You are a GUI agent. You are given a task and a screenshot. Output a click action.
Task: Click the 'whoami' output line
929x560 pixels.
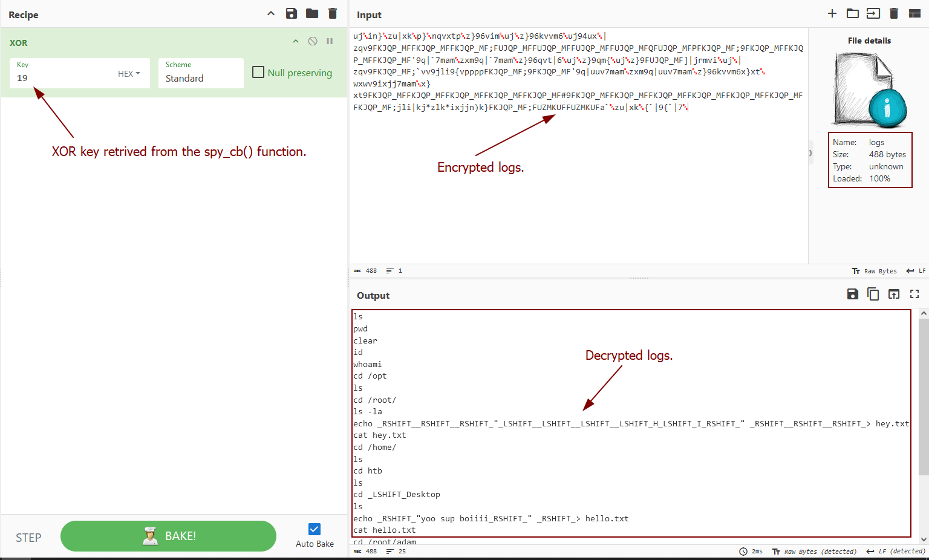click(x=368, y=364)
